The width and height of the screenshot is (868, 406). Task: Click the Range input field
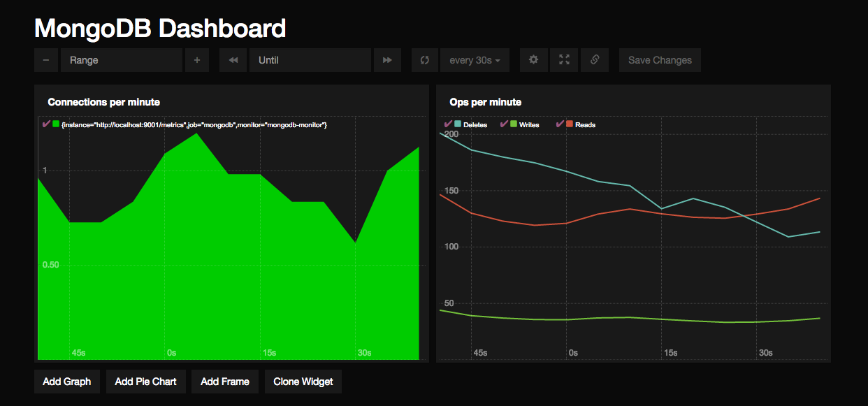pyautogui.click(x=122, y=60)
